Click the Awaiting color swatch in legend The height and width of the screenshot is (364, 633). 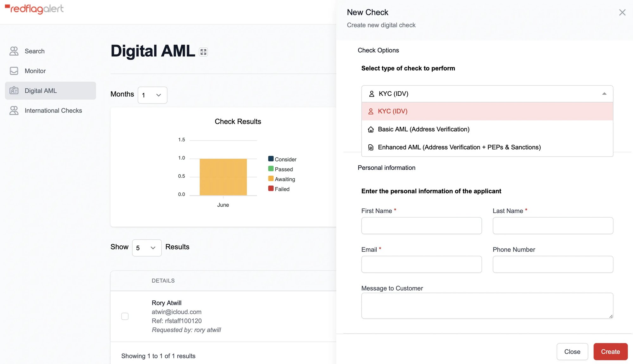[270, 179]
